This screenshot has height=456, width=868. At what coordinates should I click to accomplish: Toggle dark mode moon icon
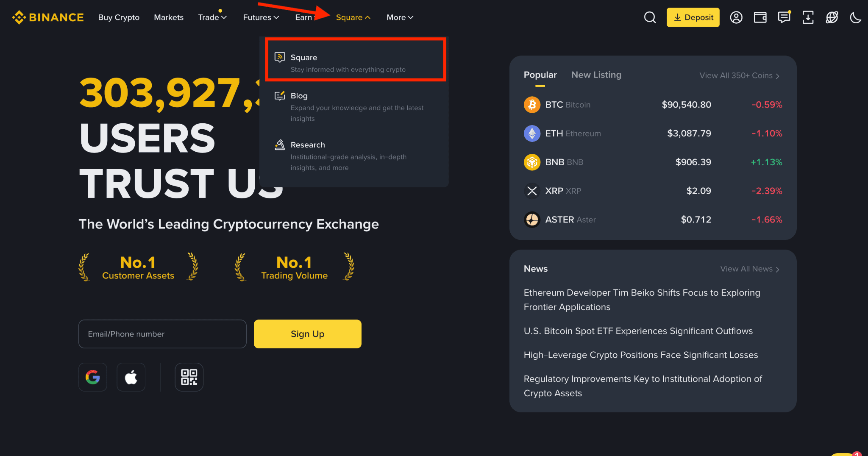(856, 17)
